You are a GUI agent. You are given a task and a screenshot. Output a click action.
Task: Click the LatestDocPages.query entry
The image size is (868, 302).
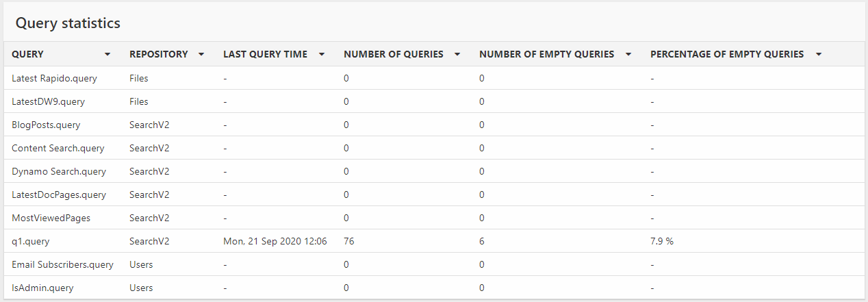[x=59, y=194]
